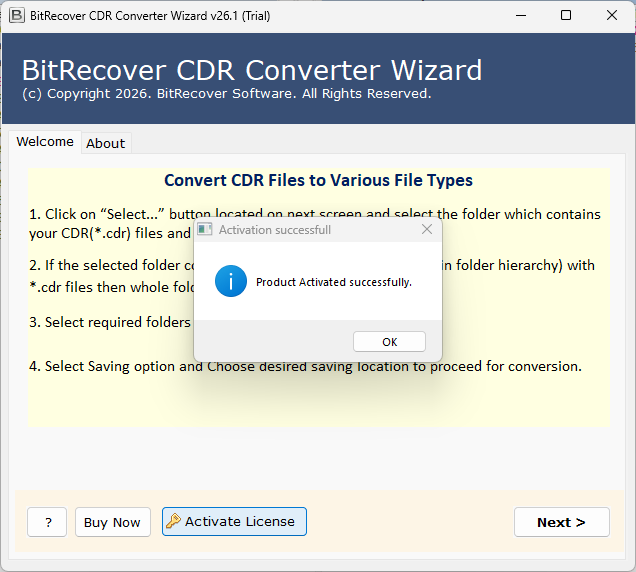This screenshot has height=572, width=636.
Task: Maximize the CDR Converter Wizard window
Action: coord(566,15)
